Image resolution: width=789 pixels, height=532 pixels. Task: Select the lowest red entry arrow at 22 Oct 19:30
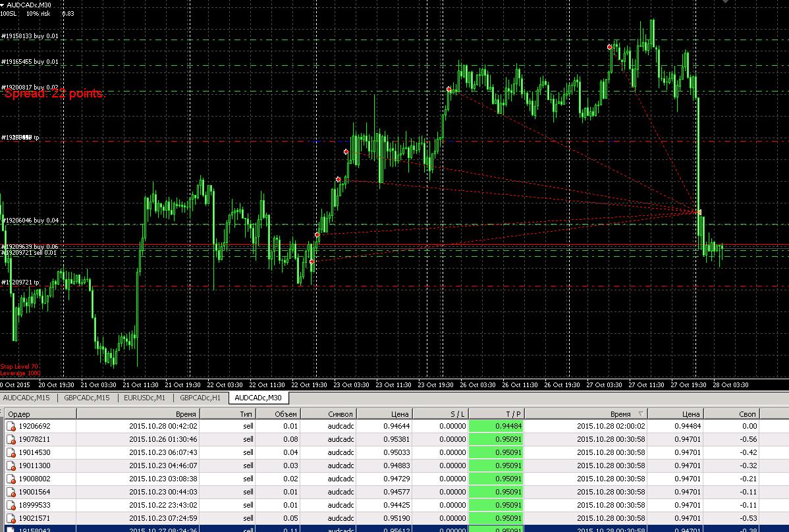click(312, 261)
